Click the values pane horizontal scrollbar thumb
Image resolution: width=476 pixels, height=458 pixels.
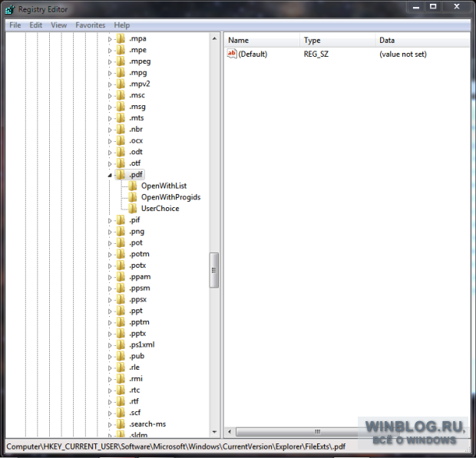[317, 432]
